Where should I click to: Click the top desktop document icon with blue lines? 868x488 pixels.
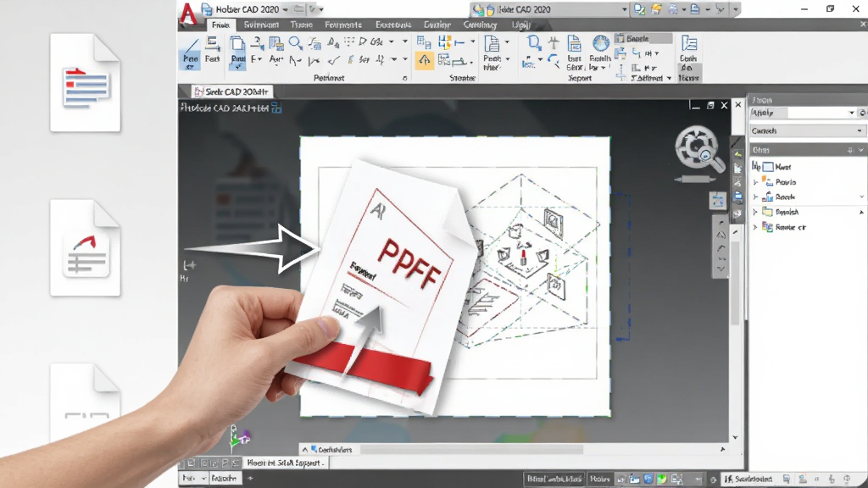click(x=85, y=82)
